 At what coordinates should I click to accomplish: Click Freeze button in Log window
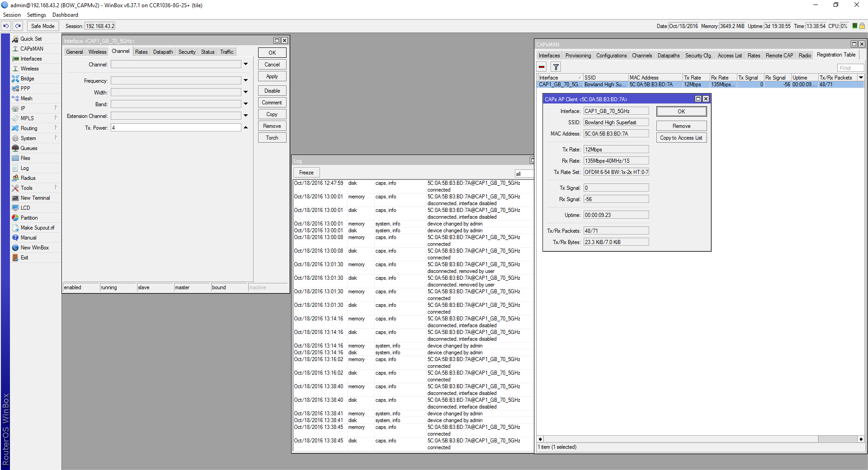click(x=306, y=173)
